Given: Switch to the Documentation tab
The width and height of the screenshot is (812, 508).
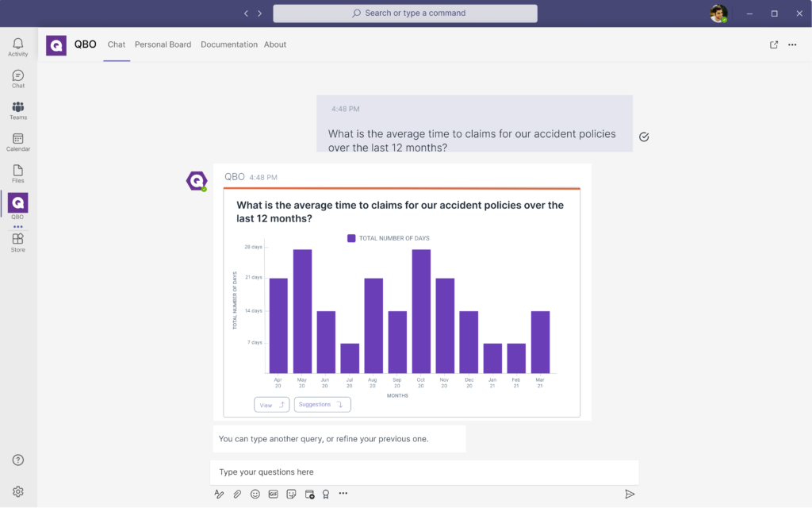Looking at the screenshot, I should coord(229,45).
